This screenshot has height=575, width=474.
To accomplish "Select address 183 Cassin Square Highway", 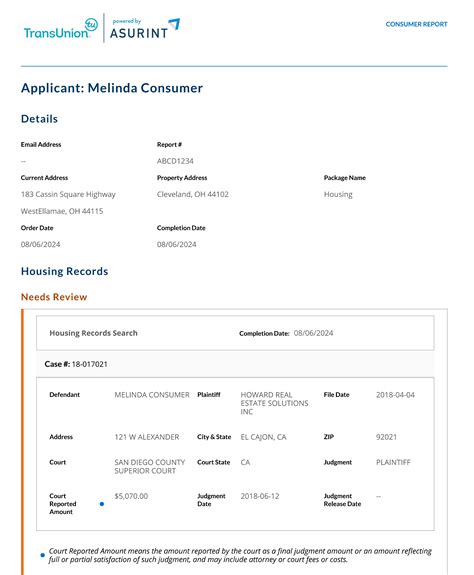I will pos(68,194).
